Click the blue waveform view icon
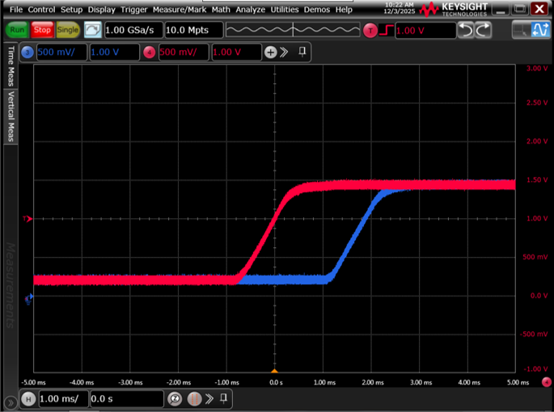 (x=540, y=30)
